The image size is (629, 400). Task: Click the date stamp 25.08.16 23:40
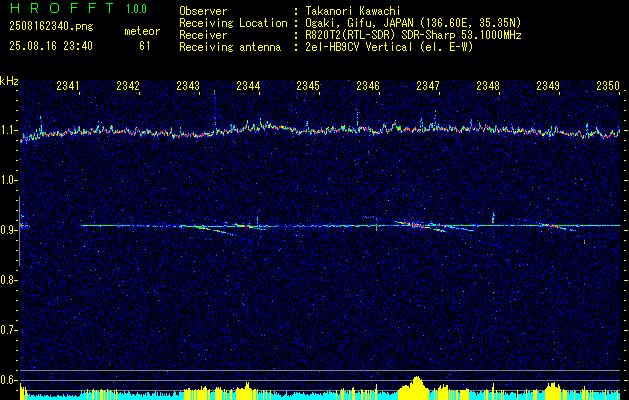click(x=51, y=46)
